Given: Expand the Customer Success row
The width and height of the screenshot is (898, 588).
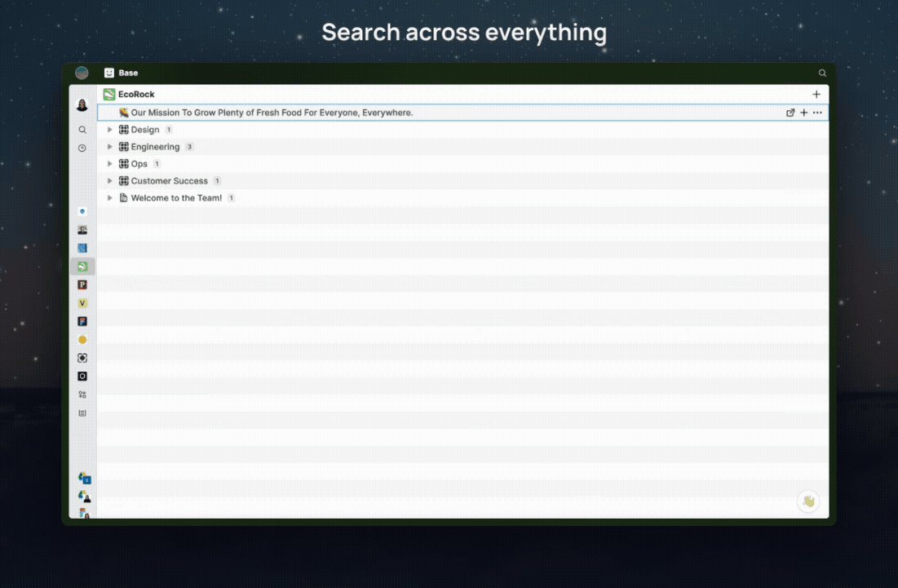Looking at the screenshot, I should (109, 181).
